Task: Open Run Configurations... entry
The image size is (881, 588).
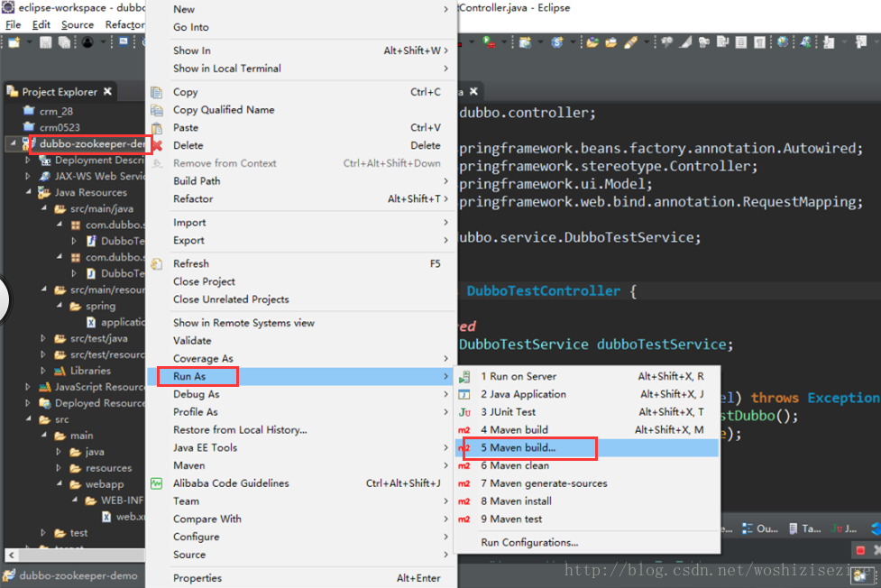Action: coord(587,543)
